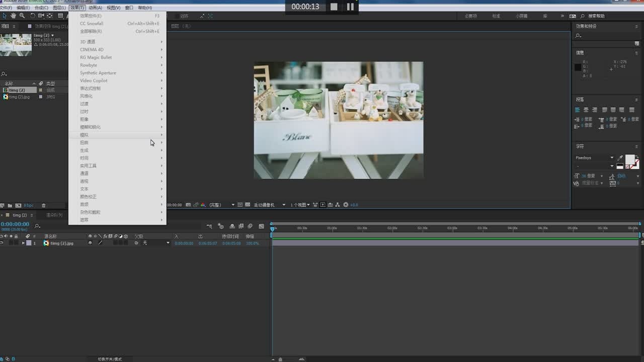This screenshot has width=644, height=362.
Task: Expand timg (2).jpg layer properties triangle
Action: (23, 243)
